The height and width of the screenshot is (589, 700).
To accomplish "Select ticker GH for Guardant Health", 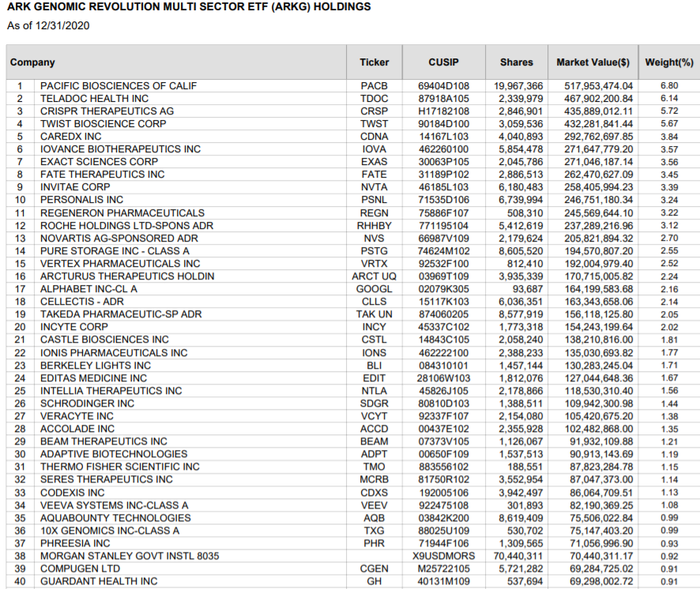I will coord(374,581).
